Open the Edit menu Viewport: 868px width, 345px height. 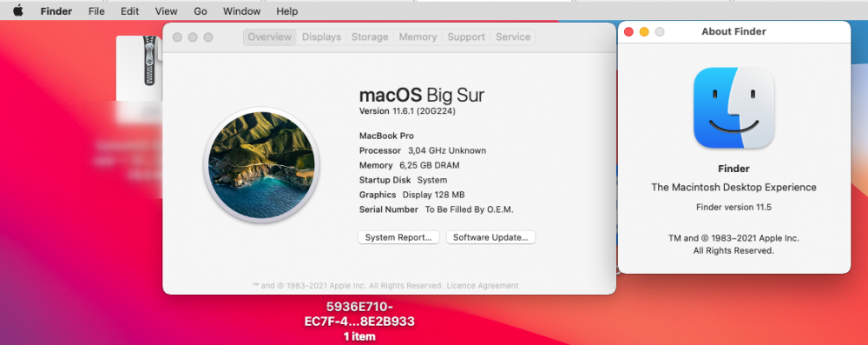[x=129, y=11]
